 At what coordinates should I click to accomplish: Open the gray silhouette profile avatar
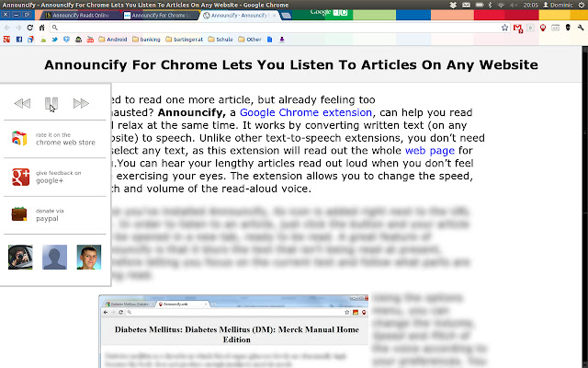tap(54, 258)
